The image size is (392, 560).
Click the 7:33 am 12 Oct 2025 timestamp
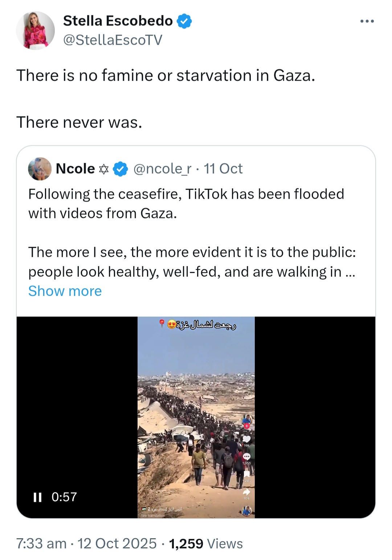(86, 544)
